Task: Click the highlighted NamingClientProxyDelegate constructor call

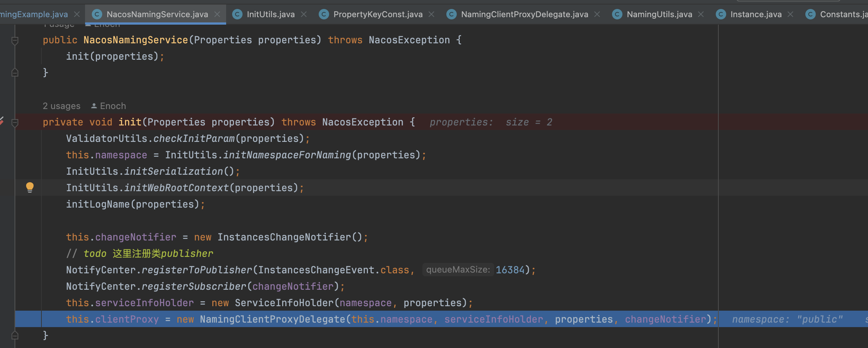Action: [x=273, y=319]
